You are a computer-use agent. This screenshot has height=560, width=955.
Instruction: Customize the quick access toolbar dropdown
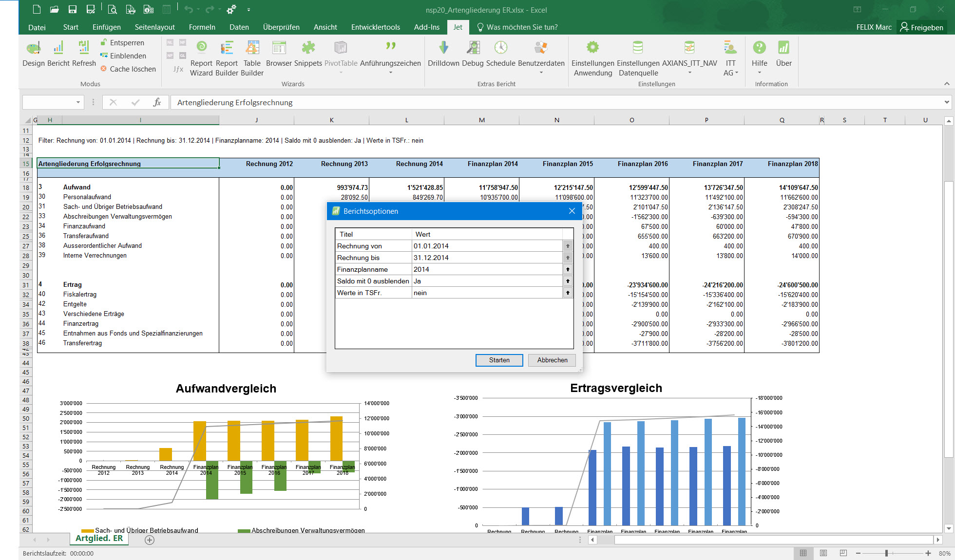point(248,9)
